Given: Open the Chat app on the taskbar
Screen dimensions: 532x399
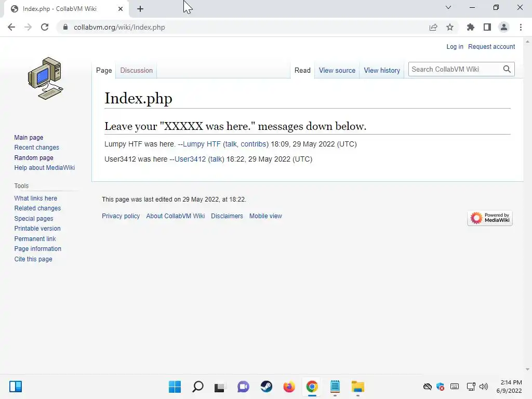Looking at the screenshot, I should tap(243, 387).
